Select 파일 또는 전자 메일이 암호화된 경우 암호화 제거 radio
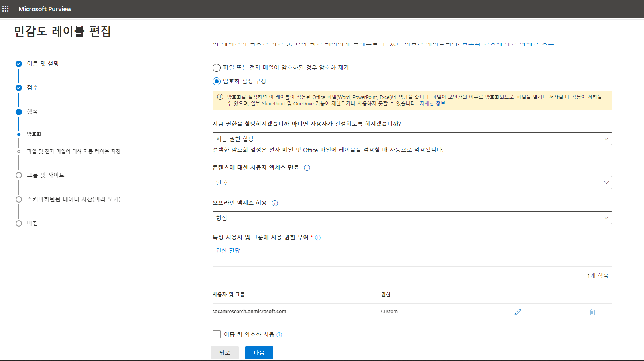The image size is (644, 361). (x=217, y=68)
